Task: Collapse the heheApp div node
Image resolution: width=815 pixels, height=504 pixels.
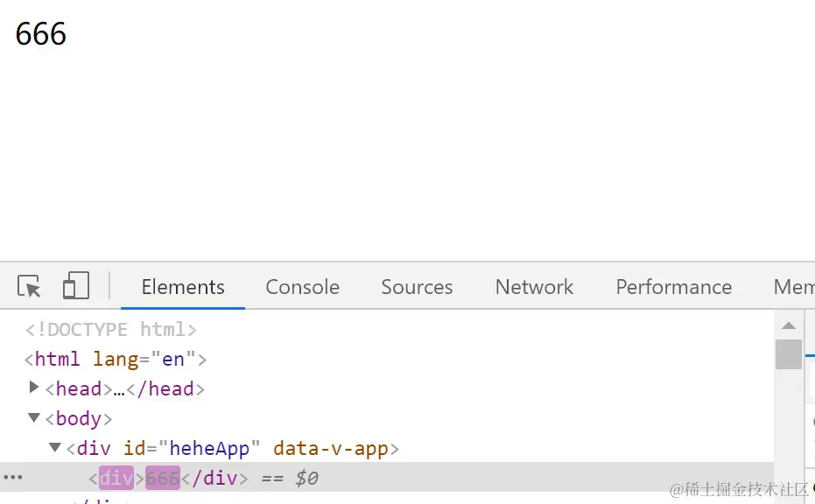Action: pos(54,447)
